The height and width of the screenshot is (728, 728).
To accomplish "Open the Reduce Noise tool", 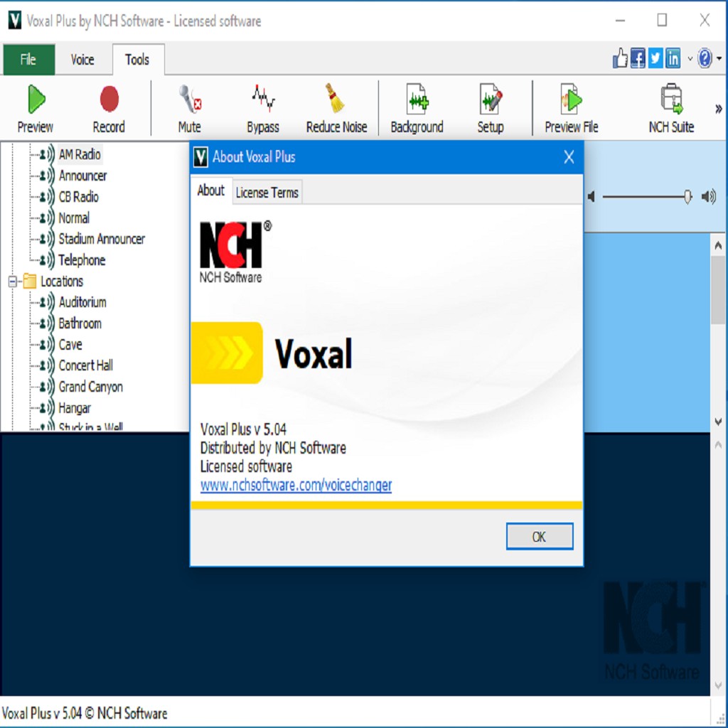I will (335, 107).
